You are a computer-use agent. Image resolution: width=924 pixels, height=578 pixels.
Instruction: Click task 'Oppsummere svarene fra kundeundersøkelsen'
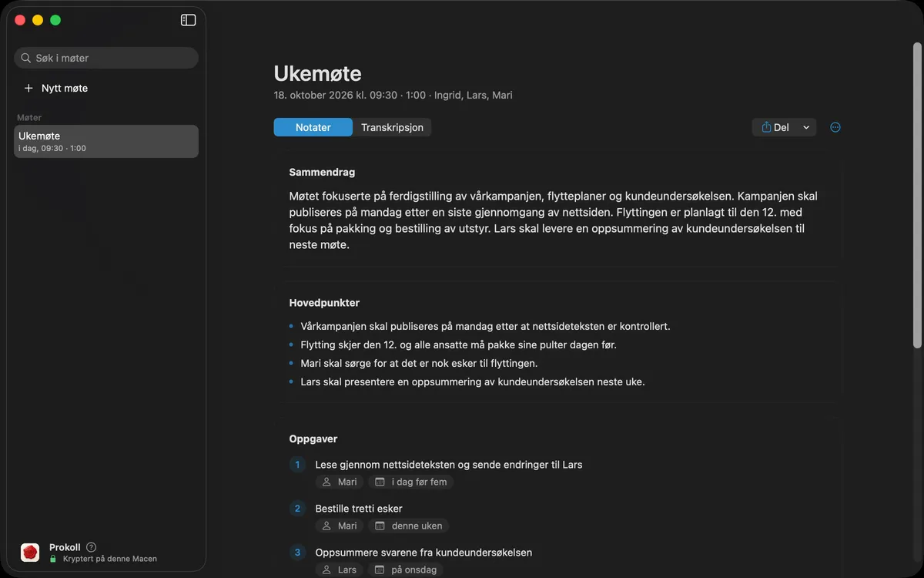pos(423,553)
